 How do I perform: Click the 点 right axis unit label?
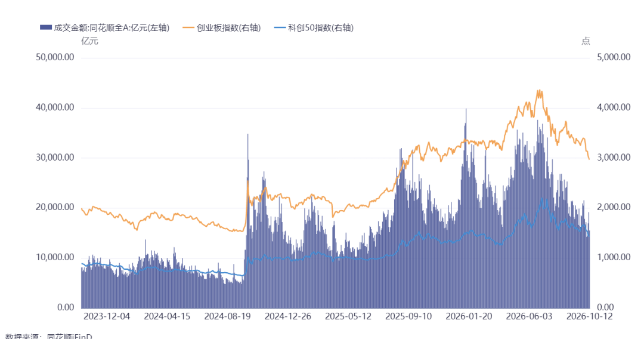coord(586,41)
